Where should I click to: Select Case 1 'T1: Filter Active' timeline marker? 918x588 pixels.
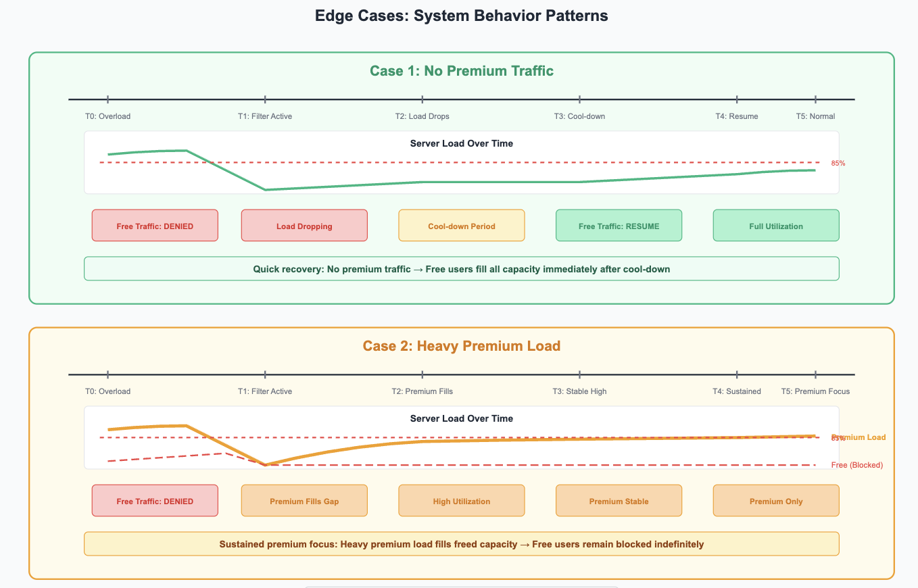pyautogui.click(x=265, y=116)
